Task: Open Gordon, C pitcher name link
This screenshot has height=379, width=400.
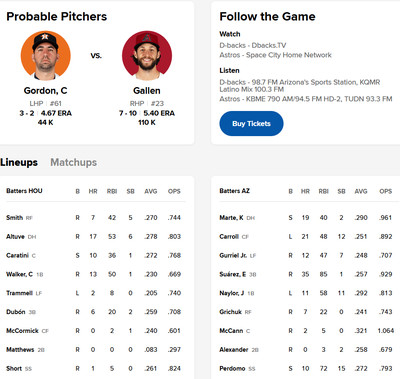Action: tap(46, 91)
